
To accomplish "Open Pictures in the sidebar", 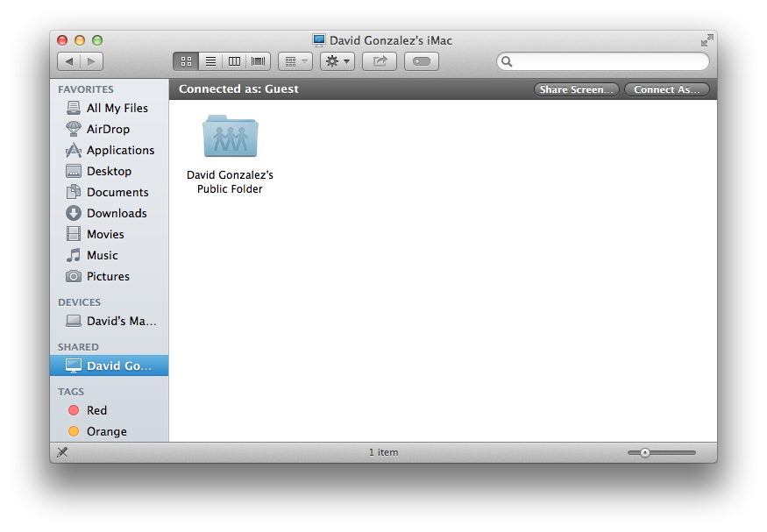I will pyautogui.click(x=109, y=276).
